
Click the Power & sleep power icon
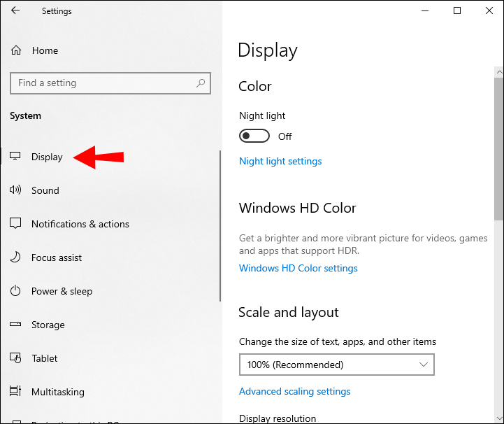coord(15,291)
